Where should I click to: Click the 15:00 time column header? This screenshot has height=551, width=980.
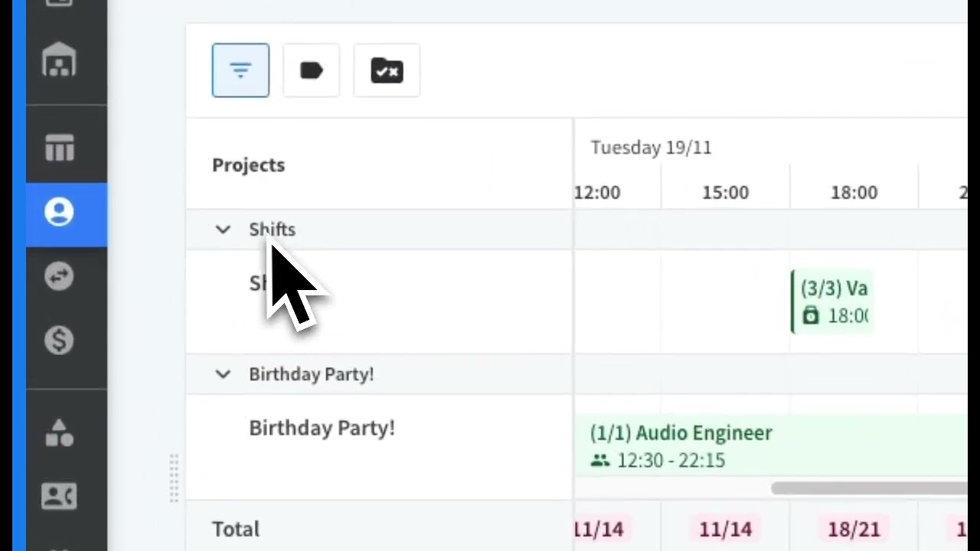click(725, 193)
